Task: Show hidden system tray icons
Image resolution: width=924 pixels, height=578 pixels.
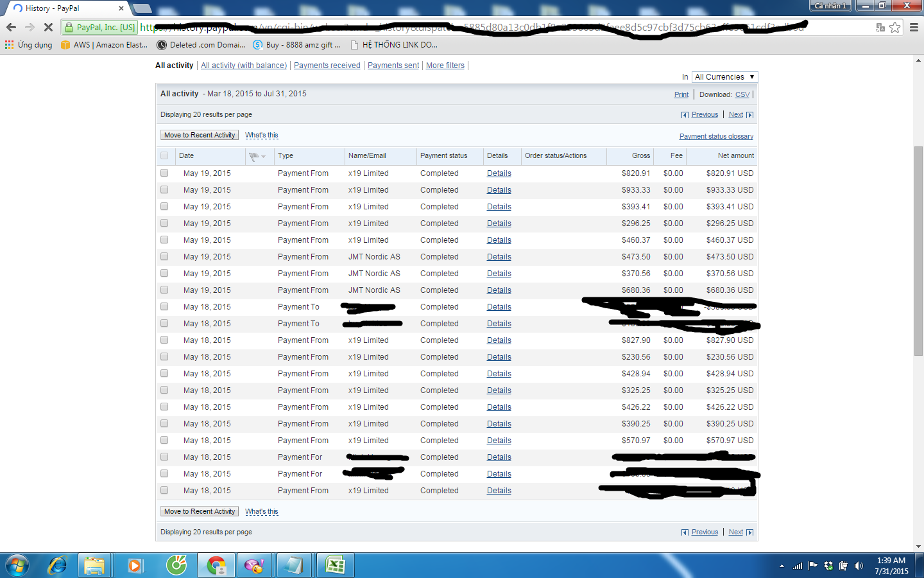Action: click(x=782, y=566)
